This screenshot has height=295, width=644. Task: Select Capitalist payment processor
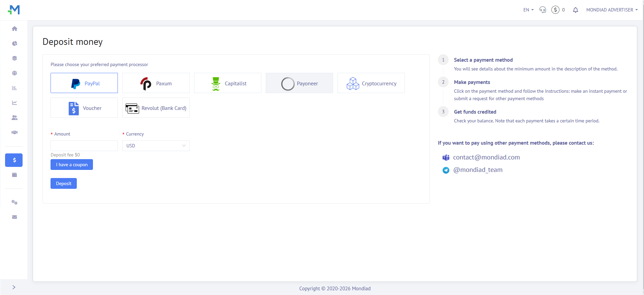point(228,83)
